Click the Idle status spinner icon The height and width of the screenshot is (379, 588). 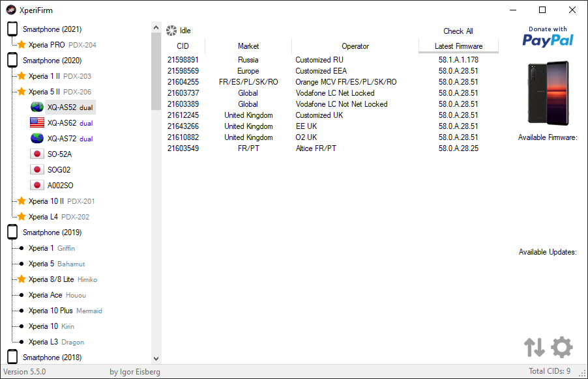(x=171, y=31)
